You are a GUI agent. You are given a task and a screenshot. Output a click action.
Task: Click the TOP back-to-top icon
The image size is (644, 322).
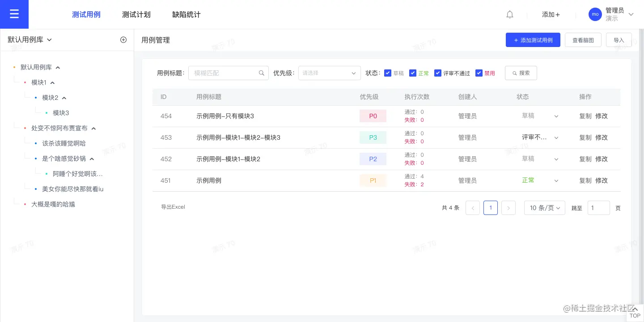[635, 312]
